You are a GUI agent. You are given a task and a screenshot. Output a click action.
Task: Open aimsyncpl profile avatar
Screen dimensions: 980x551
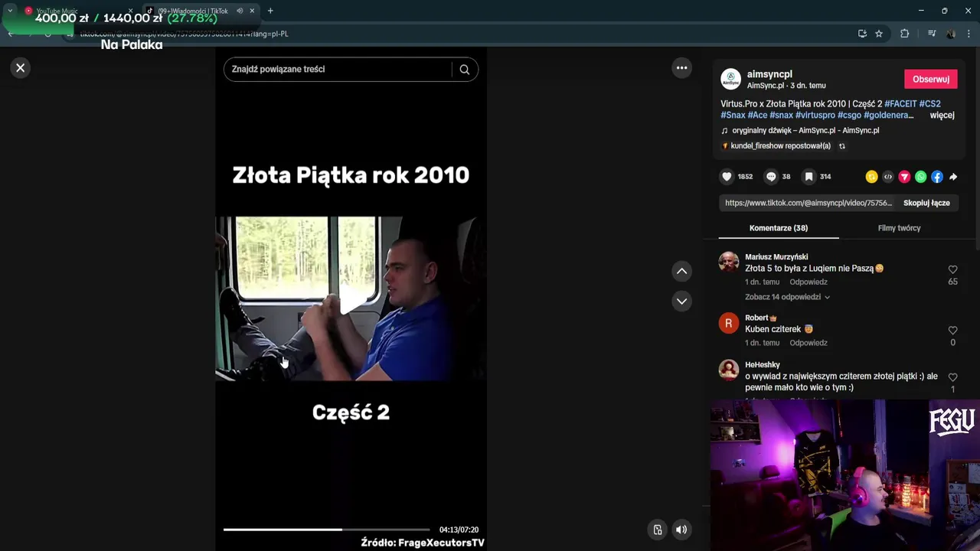(x=731, y=80)
